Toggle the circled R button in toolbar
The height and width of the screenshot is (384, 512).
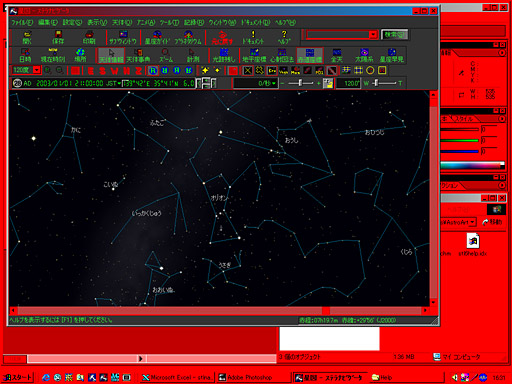[x=153, y=70]
